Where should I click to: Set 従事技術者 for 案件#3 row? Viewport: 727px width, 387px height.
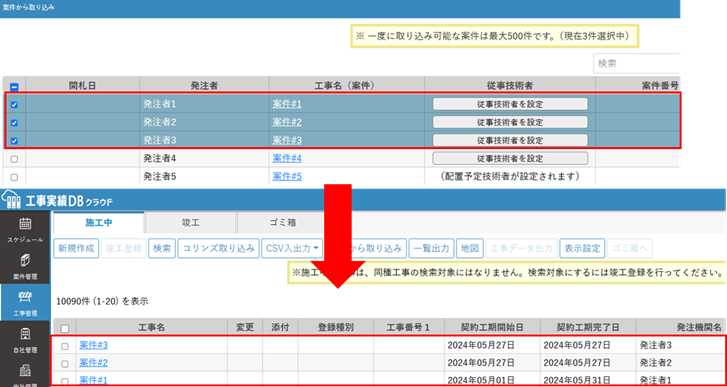pyautogui.click(x=510, y=140)
